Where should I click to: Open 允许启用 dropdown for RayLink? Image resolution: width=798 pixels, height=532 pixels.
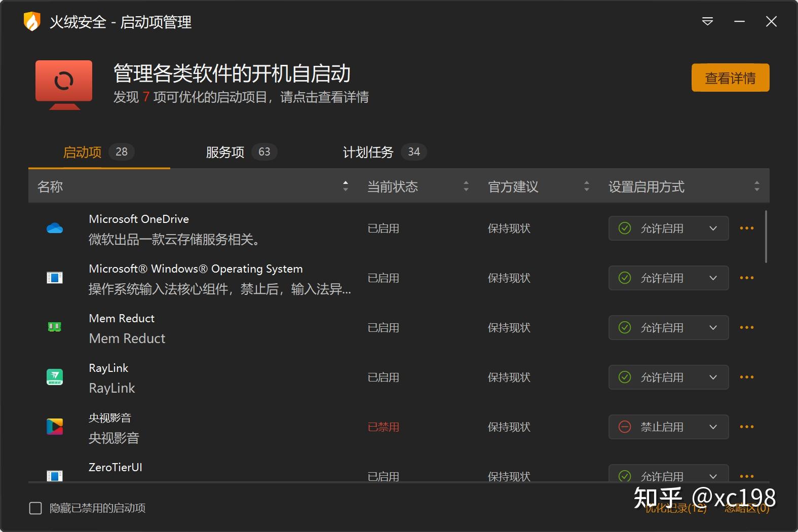pos(668,377)
